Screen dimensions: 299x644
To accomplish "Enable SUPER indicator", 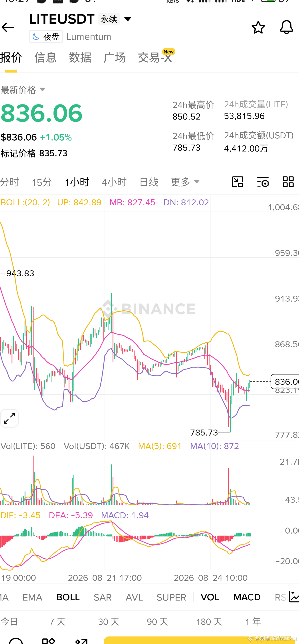I will 171,597.
